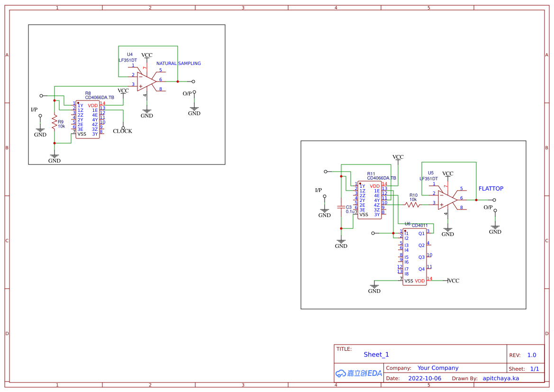Image resolution: width=554 pixels, height=392 pixels.
Task: Click the junction dot at U4 output
Action: click(178, 82)
